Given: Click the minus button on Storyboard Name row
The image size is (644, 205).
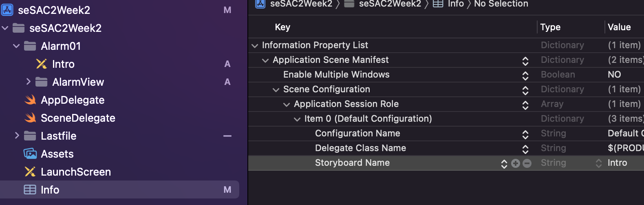Looking at the screenshot, I should pyautogui.click(x=527, y=163).
